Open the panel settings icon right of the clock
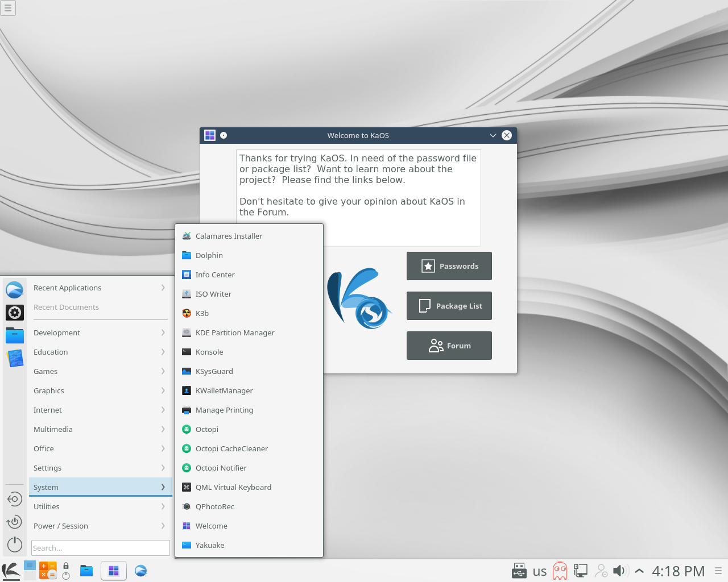Screen dimensions: 728x582 (718, 571)
